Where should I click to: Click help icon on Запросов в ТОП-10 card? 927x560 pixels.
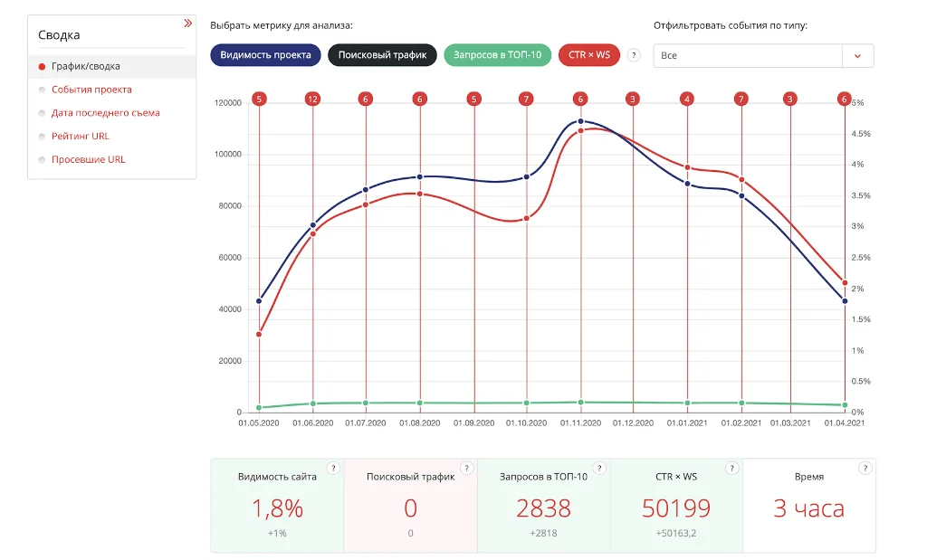pyautogui.click(x=599, y=468)
